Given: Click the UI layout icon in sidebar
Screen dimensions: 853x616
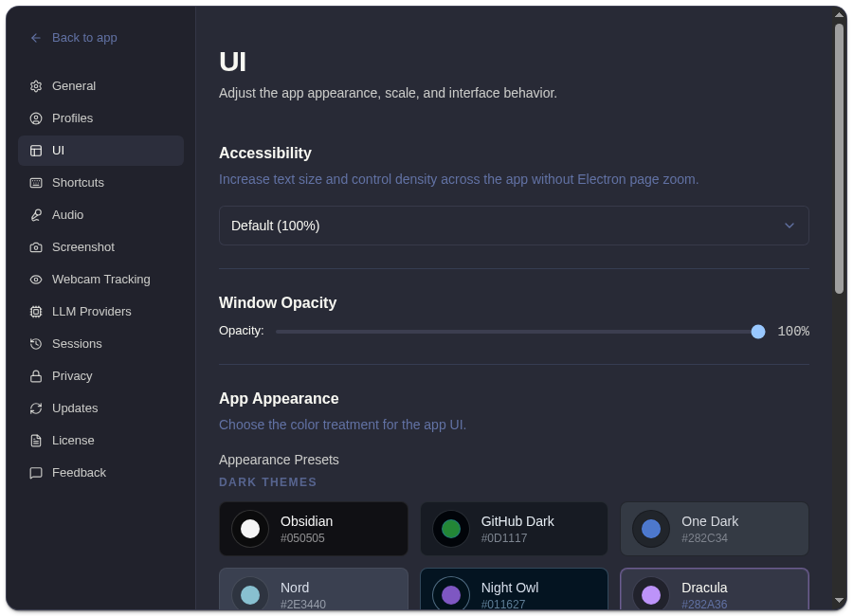Looking at the screenshot, I should pos(36,151).
